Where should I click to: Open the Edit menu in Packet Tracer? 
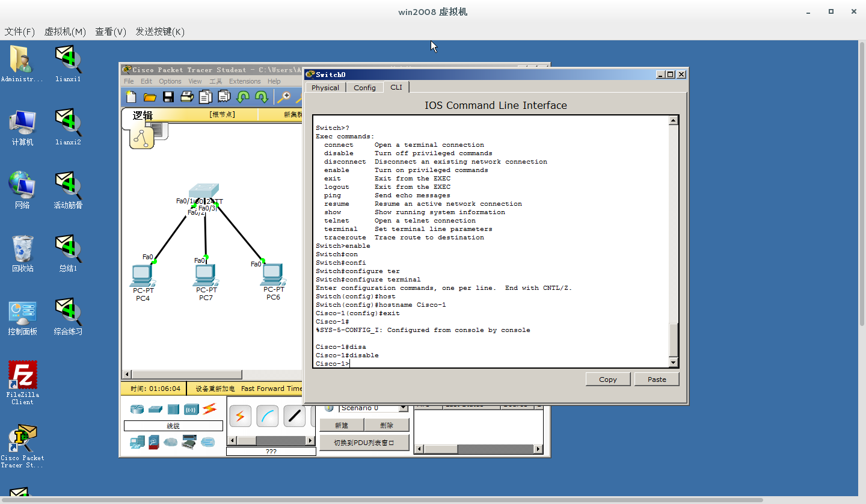click(146, 81)
